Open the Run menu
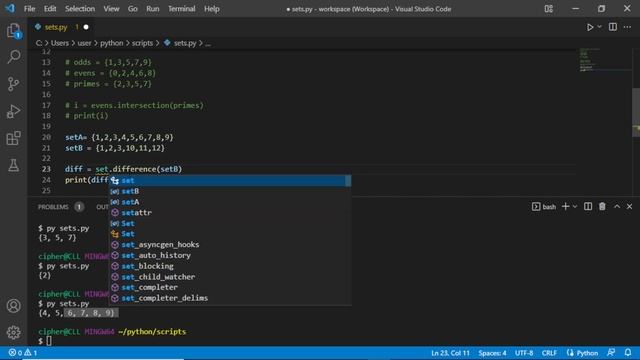Image resolution: width=640 pixels, height=360 pixels. tap(153, 9)
